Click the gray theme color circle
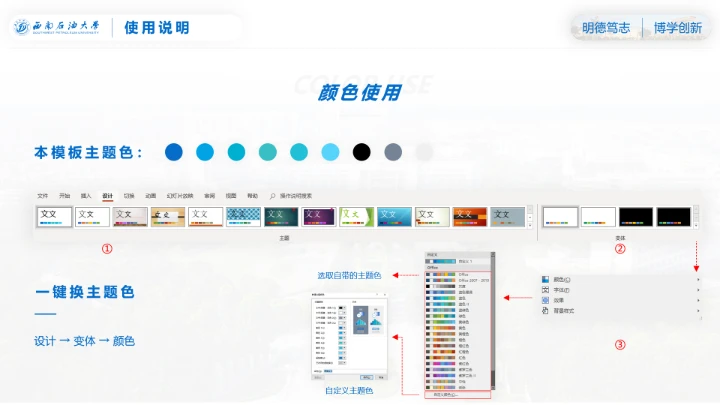 pyautogui.click(x=393, y=152)
